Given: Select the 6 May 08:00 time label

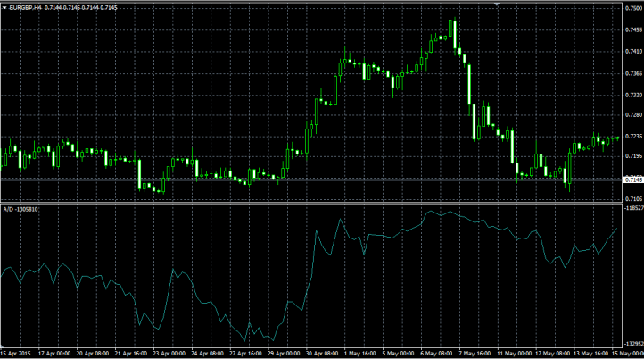Looking at the screenshot, I should click(x=436, y=353).
